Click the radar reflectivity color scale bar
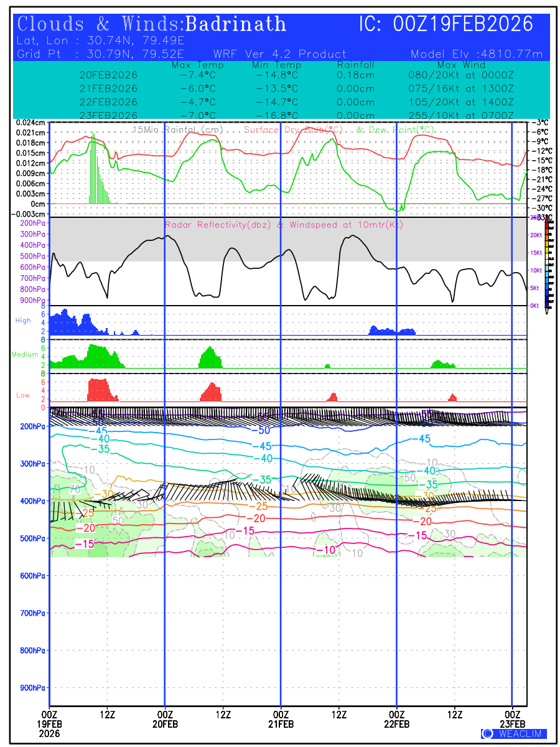This screenshot has height=747, width=560. (547, 263)
